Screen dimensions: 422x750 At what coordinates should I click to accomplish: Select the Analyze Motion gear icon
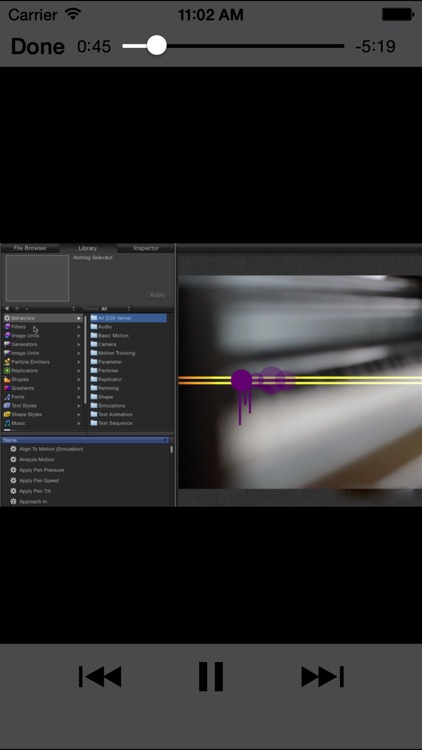pos(13,460)
